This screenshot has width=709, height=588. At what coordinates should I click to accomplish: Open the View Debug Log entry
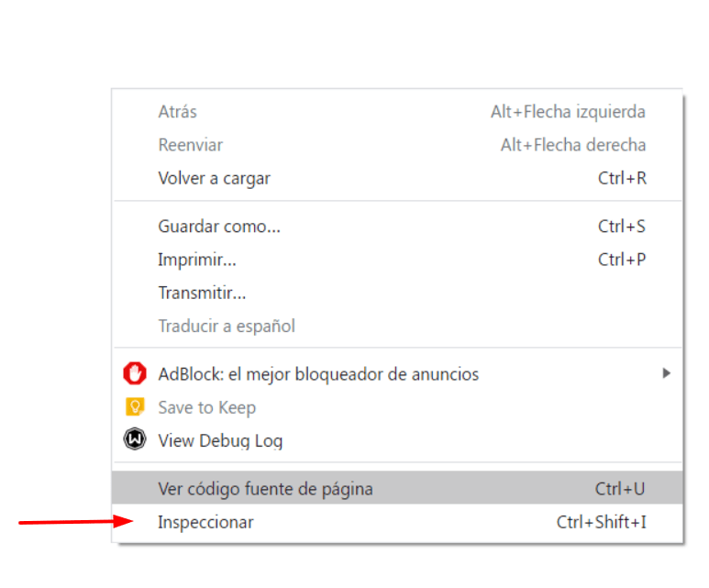coord(397,440)
